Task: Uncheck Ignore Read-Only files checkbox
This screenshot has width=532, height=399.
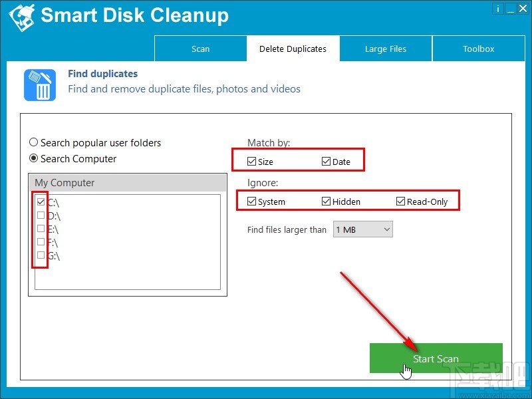Action: pos(401,201)
